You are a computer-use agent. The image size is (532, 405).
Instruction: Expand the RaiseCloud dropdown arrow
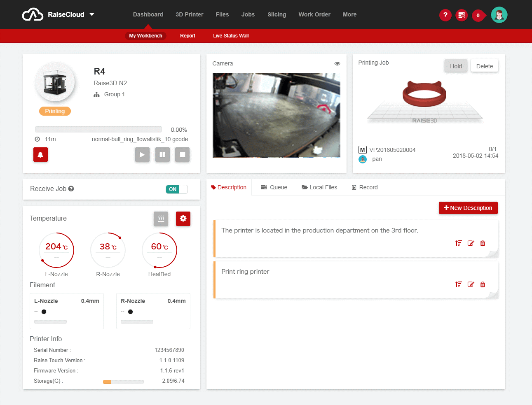(92, 14)
